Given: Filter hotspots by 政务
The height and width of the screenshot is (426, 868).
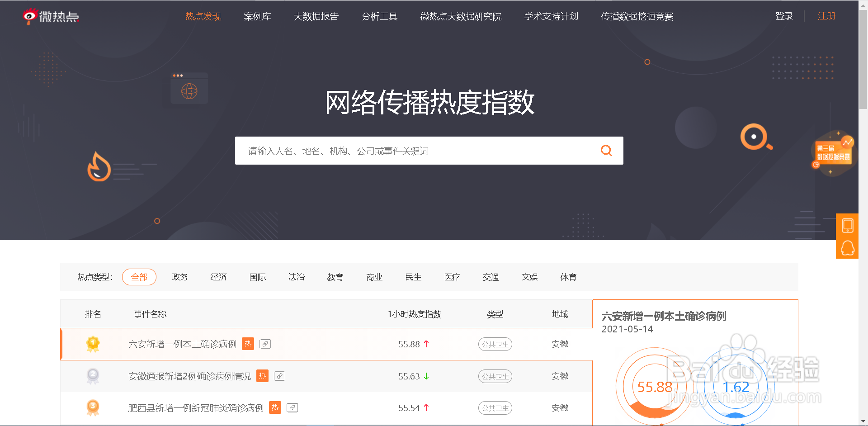Looking at the screenshot, I should 179,277.
